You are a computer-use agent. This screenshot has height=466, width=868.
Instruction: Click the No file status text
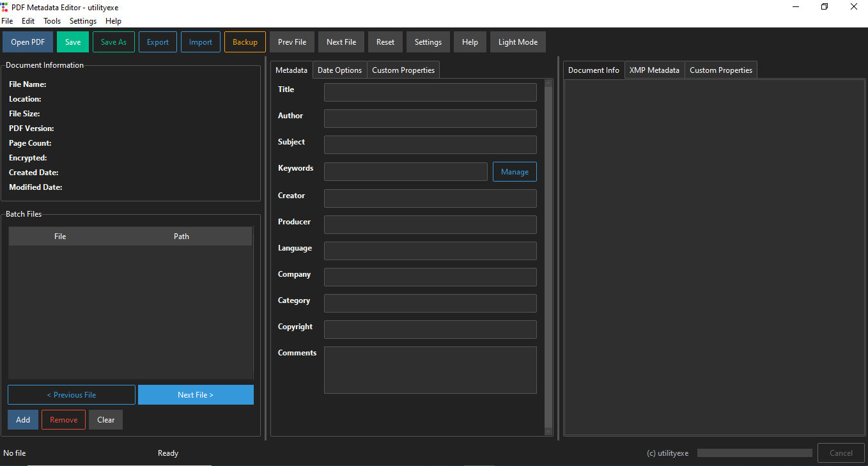point(15,453)
